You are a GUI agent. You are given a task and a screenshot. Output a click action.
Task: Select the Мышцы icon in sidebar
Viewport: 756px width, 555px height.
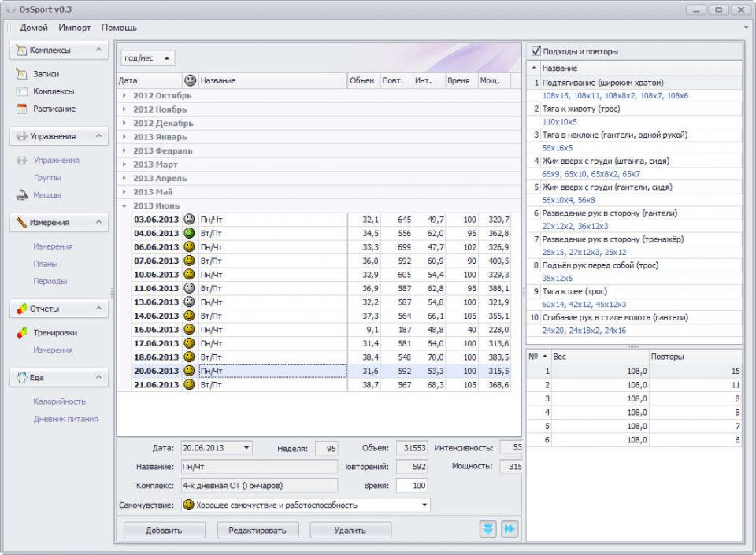21,195
